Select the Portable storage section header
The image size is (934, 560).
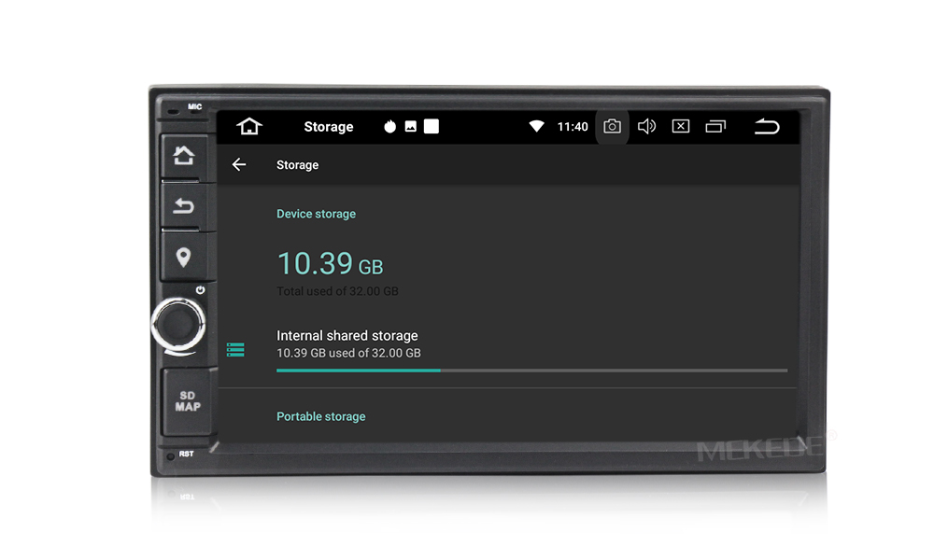[x=321, y=416]
